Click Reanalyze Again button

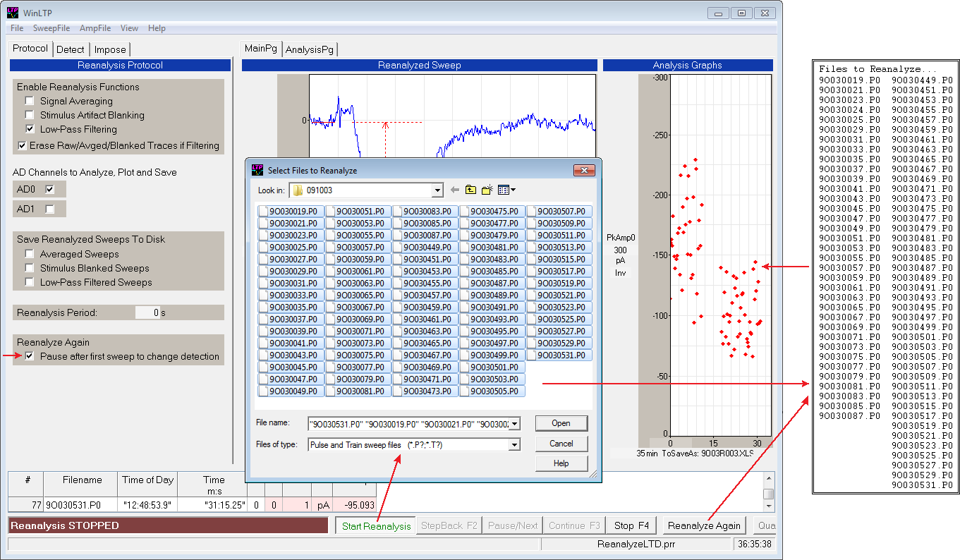[704, 525]
